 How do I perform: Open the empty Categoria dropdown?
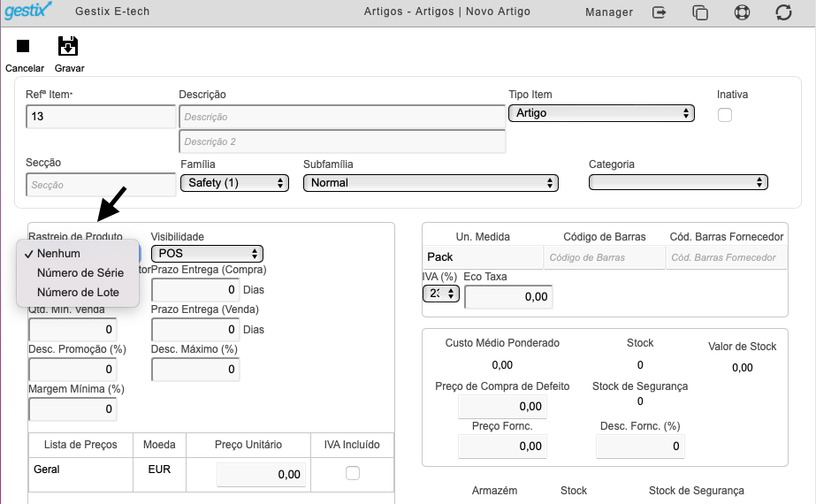tap(678, 182)
